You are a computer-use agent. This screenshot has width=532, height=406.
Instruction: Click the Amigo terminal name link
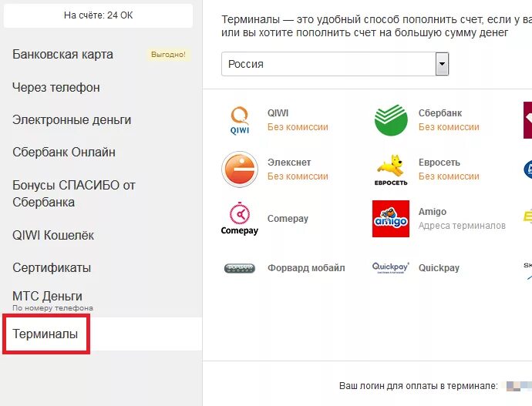click(x=433, y=211)
